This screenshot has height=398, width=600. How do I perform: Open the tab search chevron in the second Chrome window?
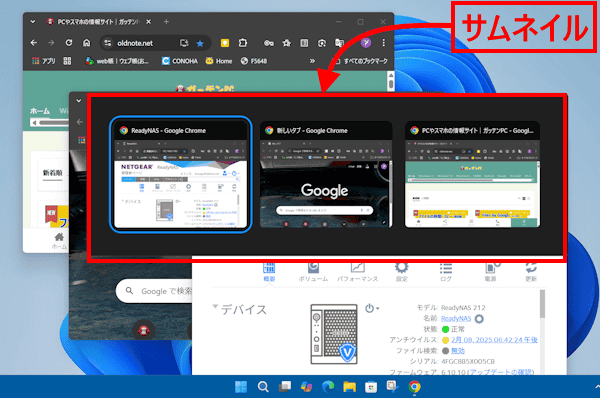tap(79, 101)
